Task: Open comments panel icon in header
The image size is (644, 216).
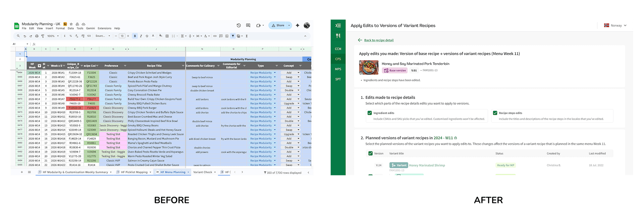Action: [x=248, y=25]
